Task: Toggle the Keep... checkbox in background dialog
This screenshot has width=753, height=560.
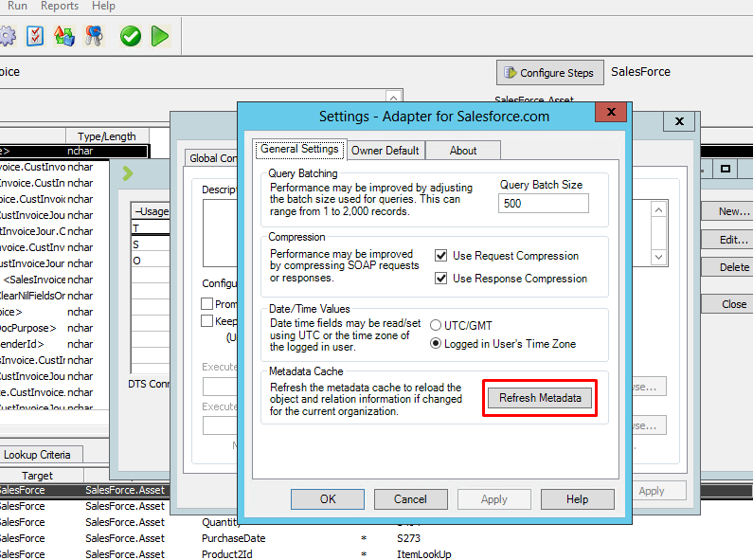Action: [x=207, y=320]
